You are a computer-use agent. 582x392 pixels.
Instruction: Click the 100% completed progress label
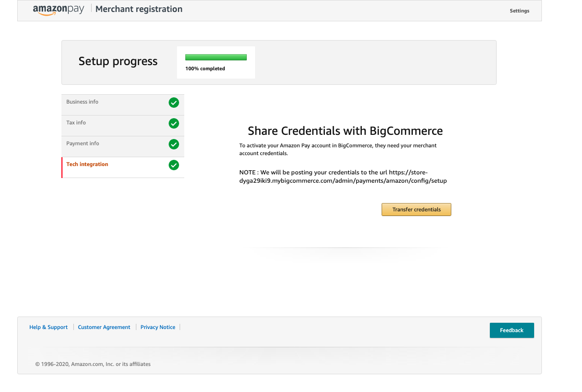tap(205, 69)
